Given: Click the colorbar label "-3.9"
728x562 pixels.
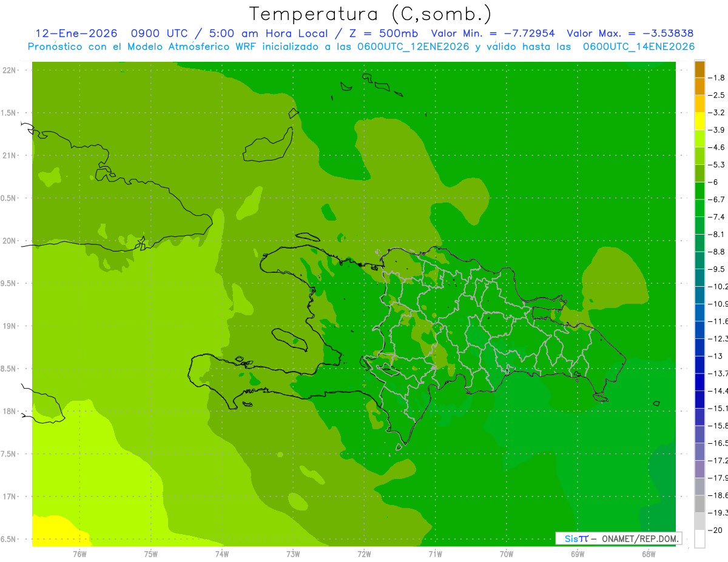Looking at the screenshot, I should click(717, 130).
